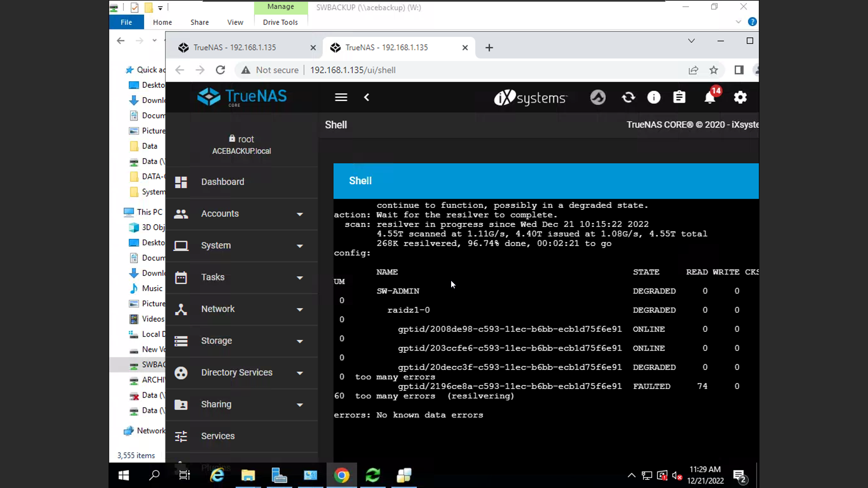Click the Sharing folder icon

coord(181,404)
